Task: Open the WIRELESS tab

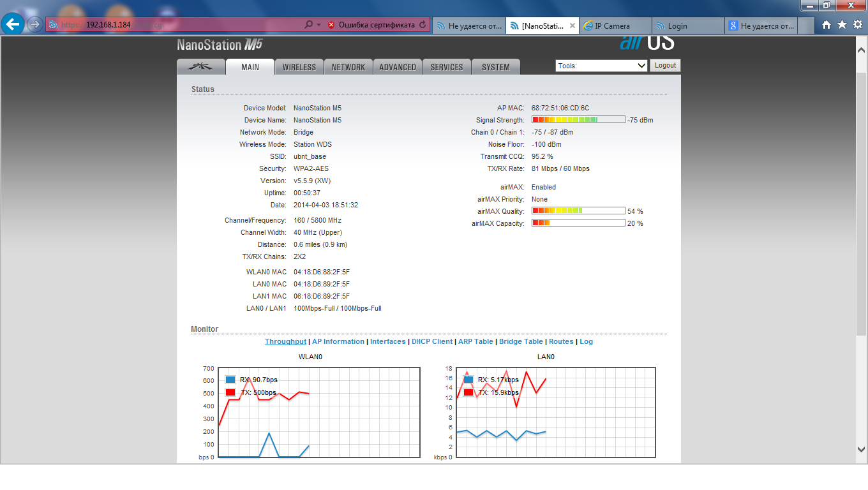Action: tap(299, 67)
